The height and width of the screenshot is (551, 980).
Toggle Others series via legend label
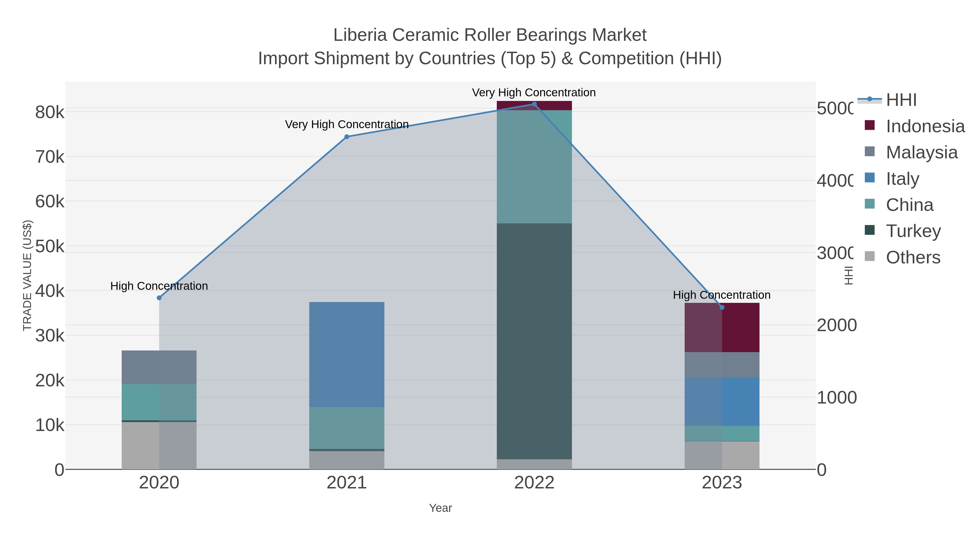(x=913, y=257)
